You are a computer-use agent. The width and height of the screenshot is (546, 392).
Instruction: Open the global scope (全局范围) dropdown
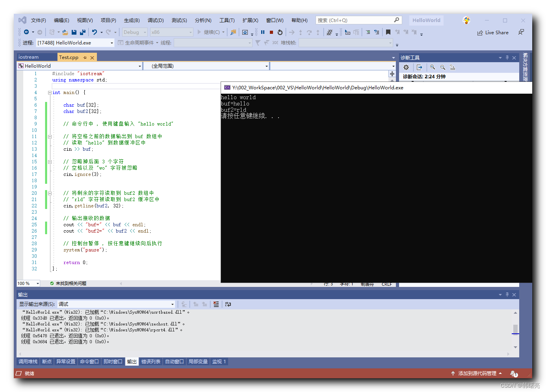(x=206, y=66)
